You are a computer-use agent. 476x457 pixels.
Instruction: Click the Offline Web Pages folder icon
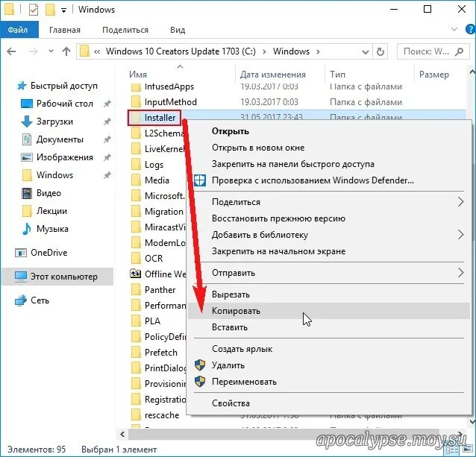[x=135, y=274]
